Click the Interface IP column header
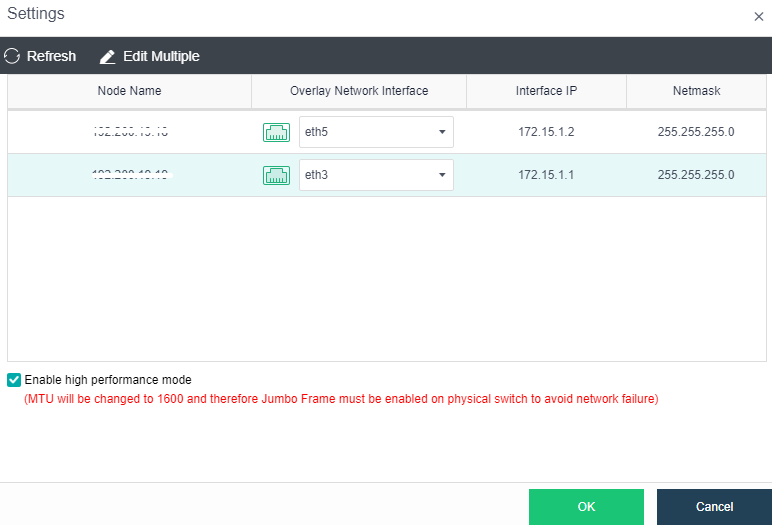 [546, 91]
